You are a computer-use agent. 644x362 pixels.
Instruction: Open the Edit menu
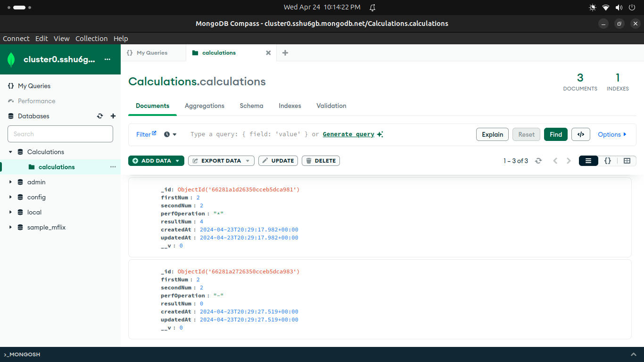(41, 39)
